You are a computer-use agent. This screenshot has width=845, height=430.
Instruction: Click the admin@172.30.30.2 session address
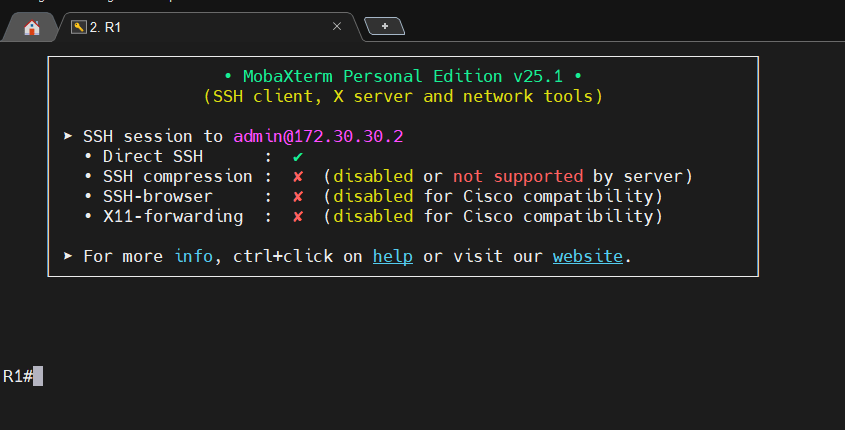tap(318, 136)
